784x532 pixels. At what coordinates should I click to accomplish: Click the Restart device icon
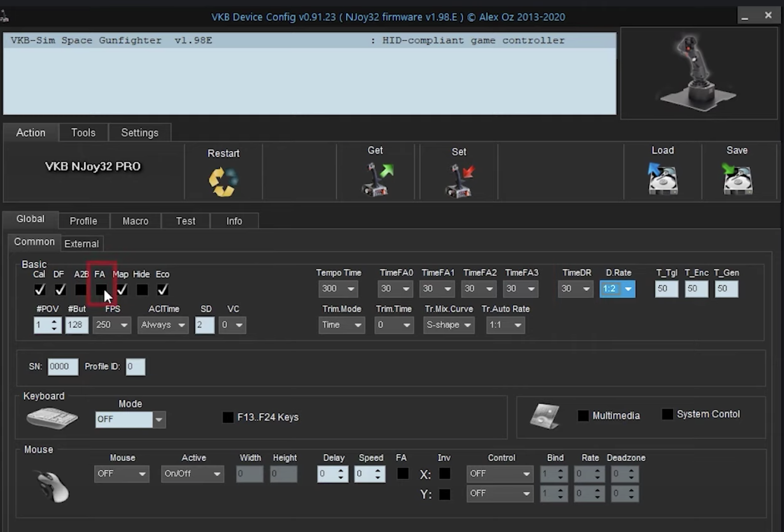coord(223,181)
